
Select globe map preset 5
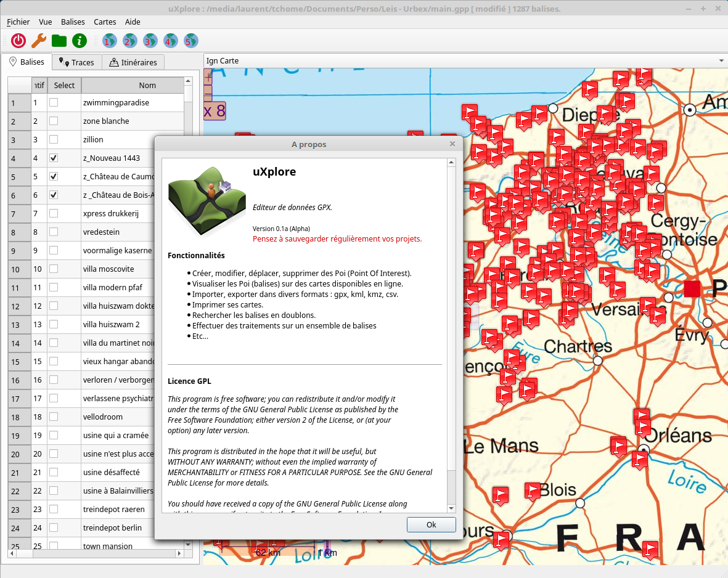191,41
